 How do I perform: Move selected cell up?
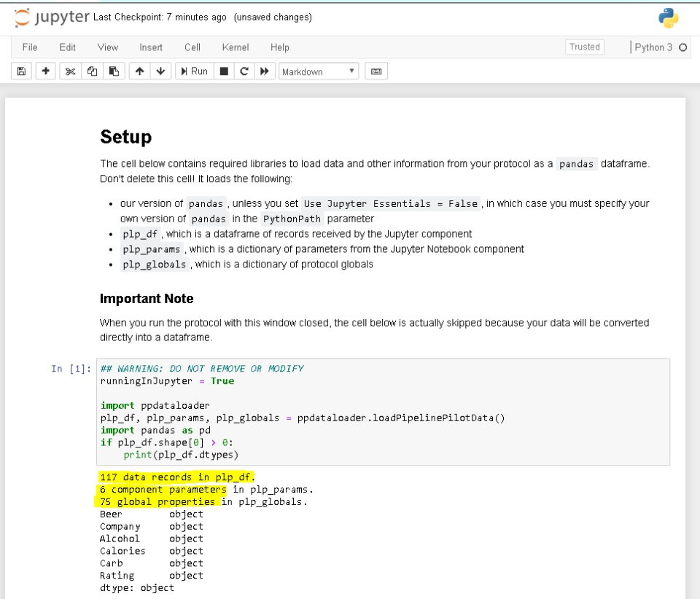click(x=140, y=71)
